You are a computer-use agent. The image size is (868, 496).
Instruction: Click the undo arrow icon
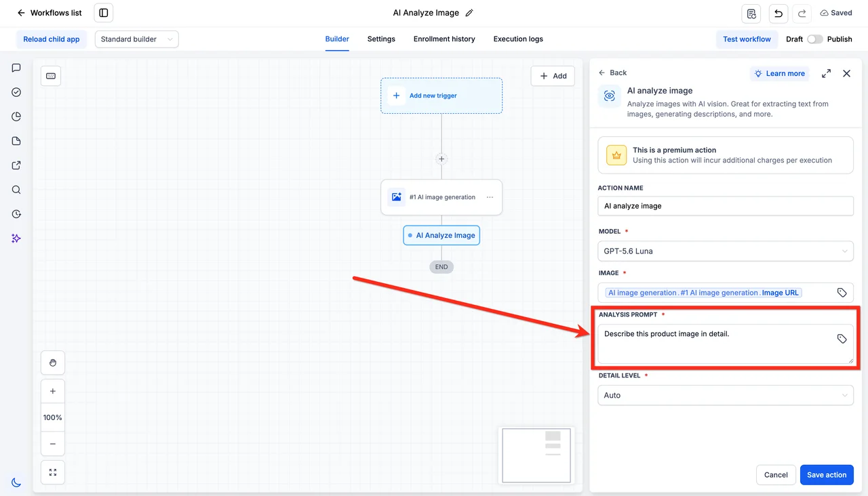pyautogui.click(x=777, y=14)
